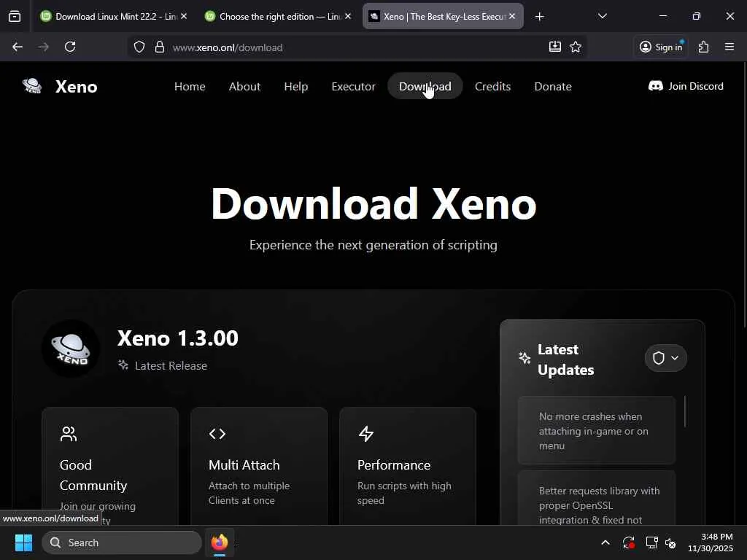Screen dimensions: 747x560
Task: Open the Firefox hamburger menu
Action: click(729, 47)
